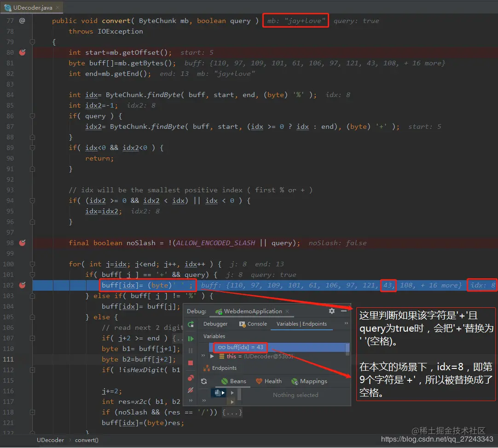498x448 pixels.
Task: Expand more Endpoints bottom toolbar items
Action: pyautogui.click(x=204, y=400)
